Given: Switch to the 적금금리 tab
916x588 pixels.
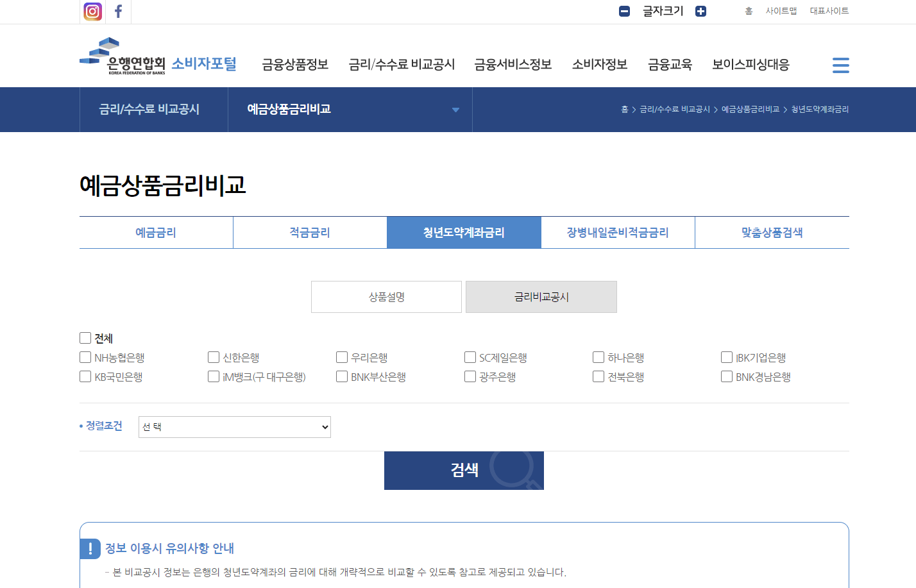Looking at the screenshot, I should pyautogui.click(x=309, y=232).
